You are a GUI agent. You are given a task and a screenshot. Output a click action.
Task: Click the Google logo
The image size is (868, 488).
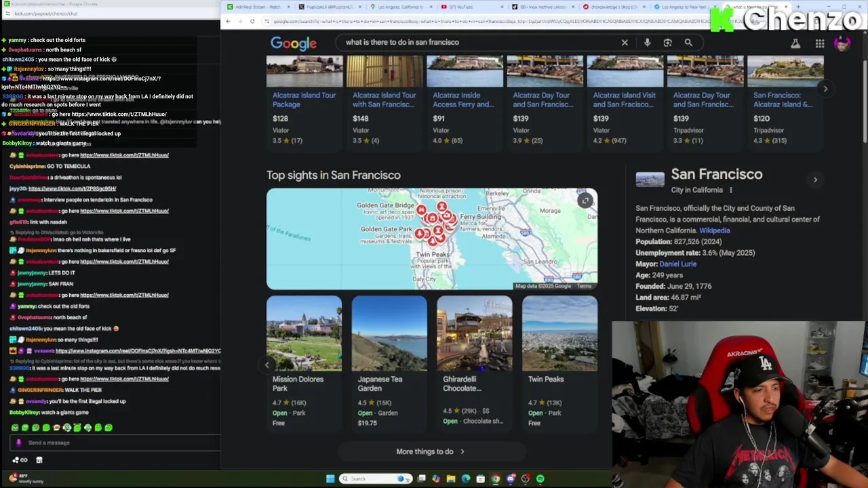tap(294, 43)
